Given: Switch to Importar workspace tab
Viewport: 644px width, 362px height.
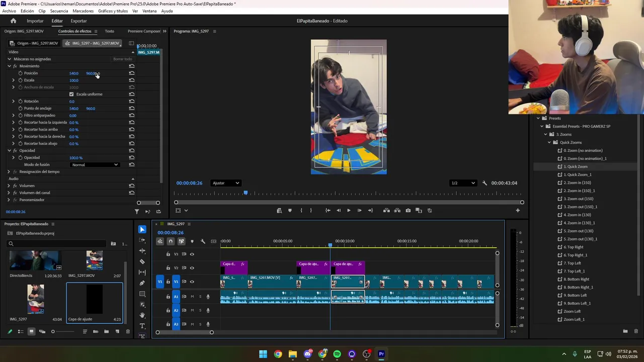Looking at the screenshot, I should click(35, 21).
